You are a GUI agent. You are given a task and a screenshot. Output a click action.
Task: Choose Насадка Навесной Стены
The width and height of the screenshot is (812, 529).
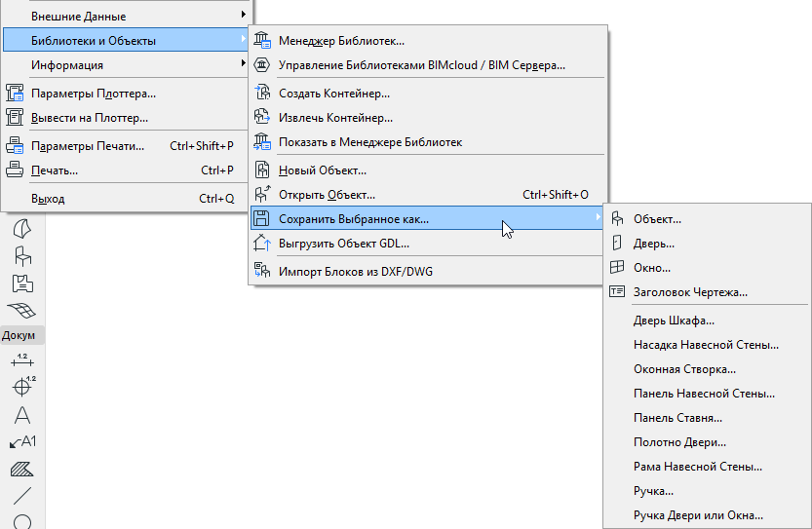click(707, 345)
